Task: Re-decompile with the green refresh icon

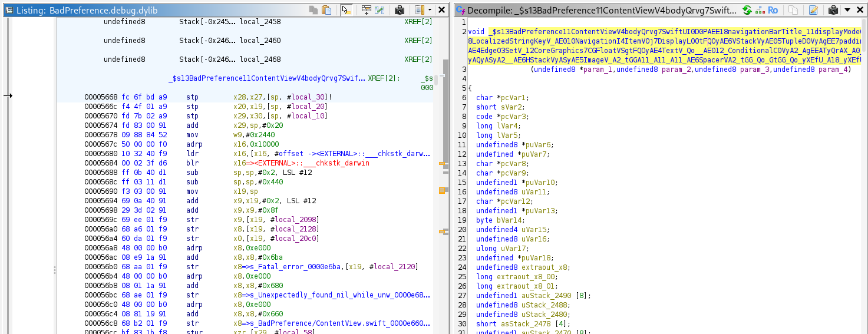Action: [747, 10]
